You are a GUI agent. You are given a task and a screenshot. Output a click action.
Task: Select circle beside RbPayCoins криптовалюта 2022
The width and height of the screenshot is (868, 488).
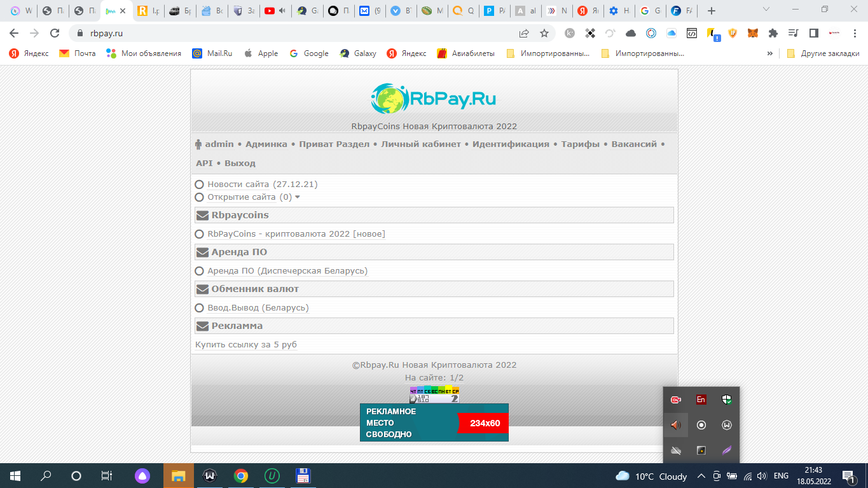pyautogui.click(x=199, y=234)
